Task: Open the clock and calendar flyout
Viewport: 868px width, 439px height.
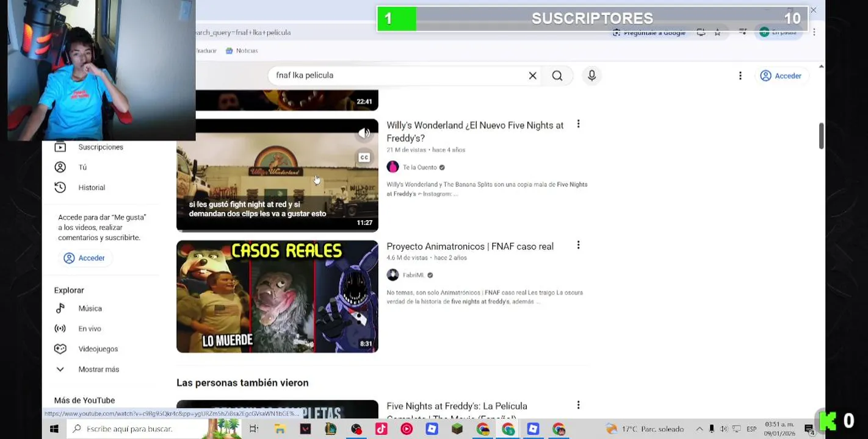Action: click(779, 429)
